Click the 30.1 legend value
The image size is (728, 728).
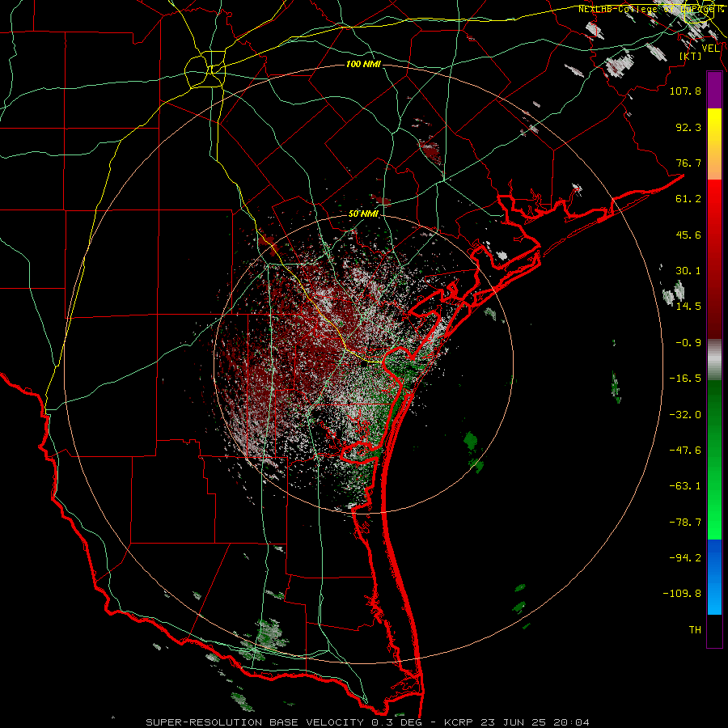pyautogui.click(x=688, y=271)
